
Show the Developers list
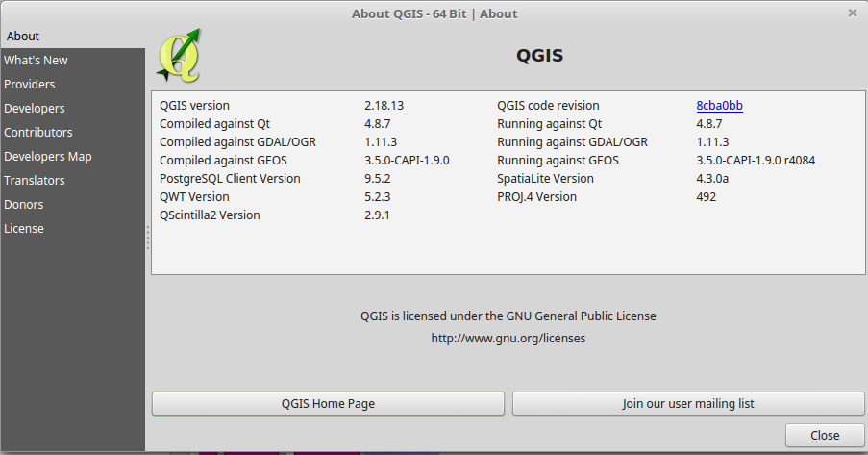tap(72, 108)
